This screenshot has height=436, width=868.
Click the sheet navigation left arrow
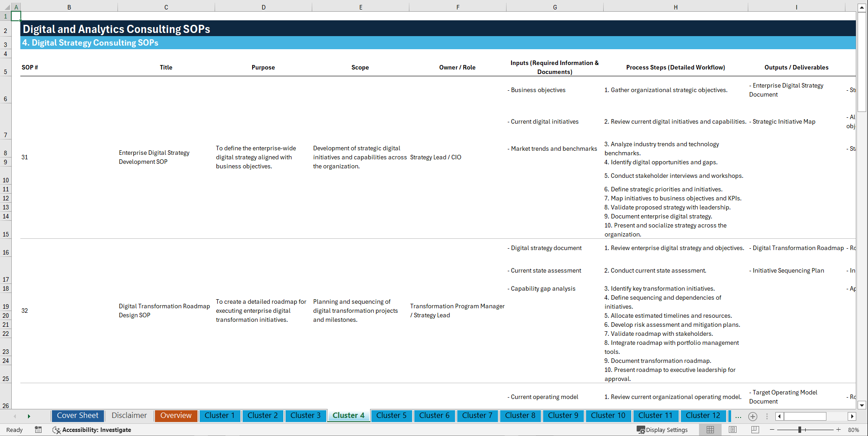point(14,416)
